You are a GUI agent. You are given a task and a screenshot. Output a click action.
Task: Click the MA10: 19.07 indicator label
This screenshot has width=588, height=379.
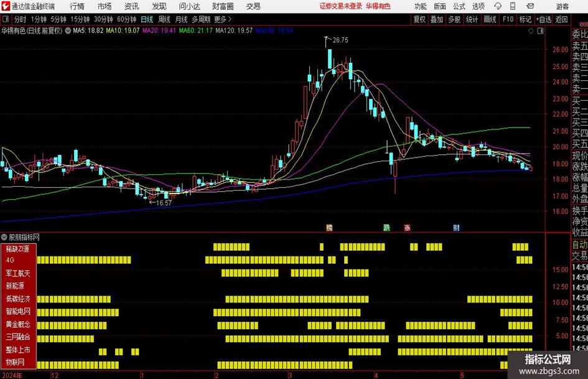point(123,30)
